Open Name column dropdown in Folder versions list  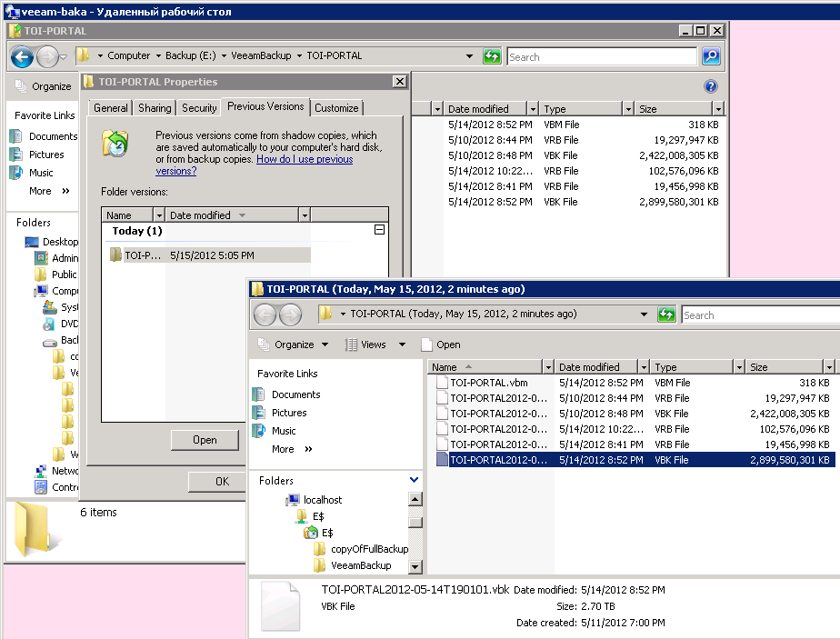click(x=158, y=215)
